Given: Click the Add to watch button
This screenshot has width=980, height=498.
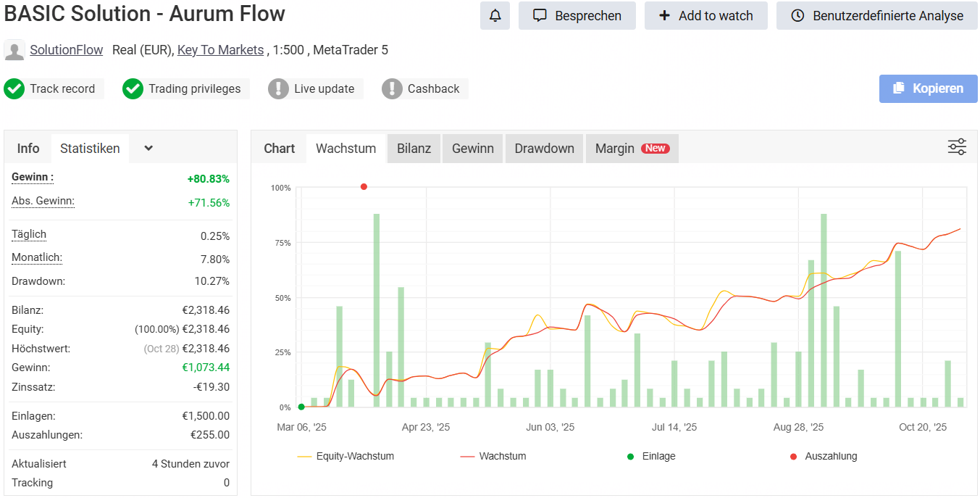Looking at the screenshot, I should [x=705, y=16].
